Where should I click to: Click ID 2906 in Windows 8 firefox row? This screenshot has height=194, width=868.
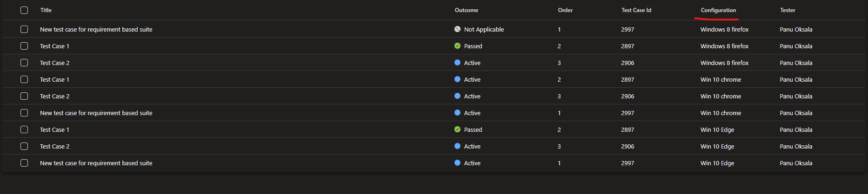628,63
